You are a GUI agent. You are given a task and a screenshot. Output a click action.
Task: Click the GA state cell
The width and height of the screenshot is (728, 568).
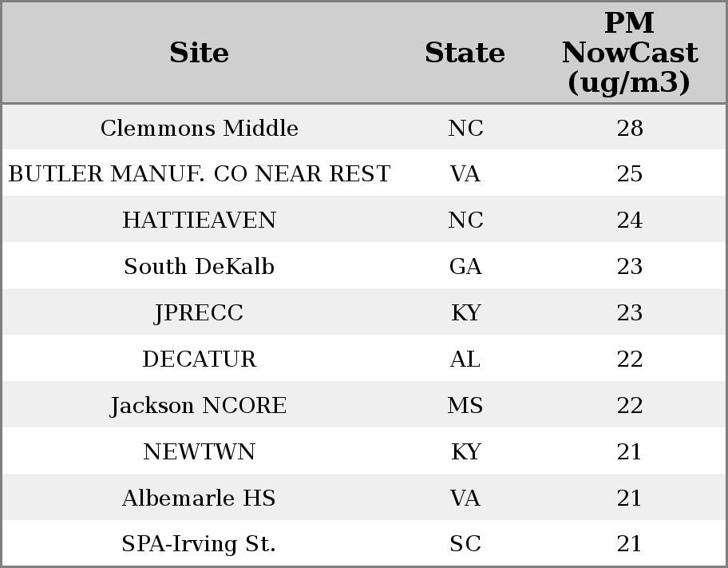(465, 267)
